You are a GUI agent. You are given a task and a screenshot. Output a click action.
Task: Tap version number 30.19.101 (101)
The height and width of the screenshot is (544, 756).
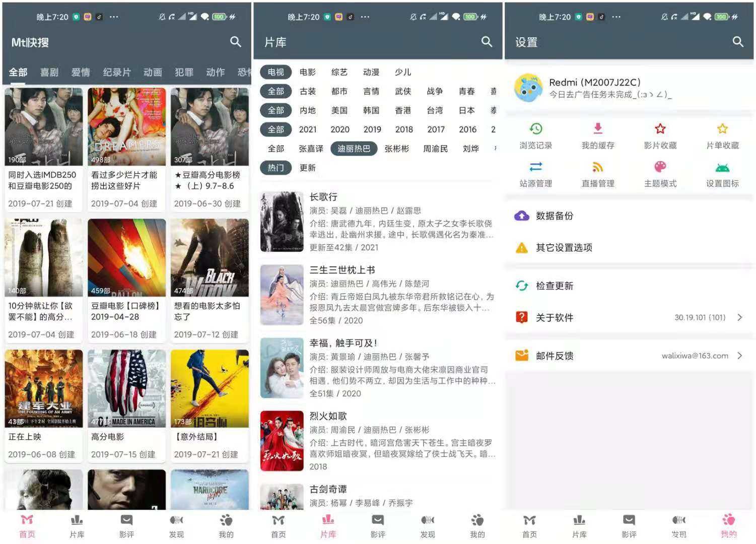[700, 317]
